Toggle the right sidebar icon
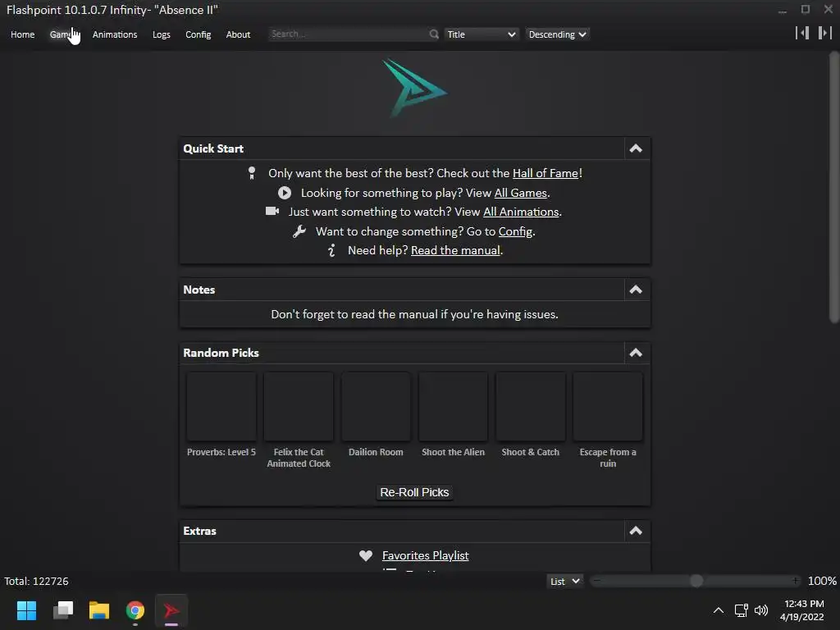The image size is (840, 630). pyautogui.click(x=825, y=33)
